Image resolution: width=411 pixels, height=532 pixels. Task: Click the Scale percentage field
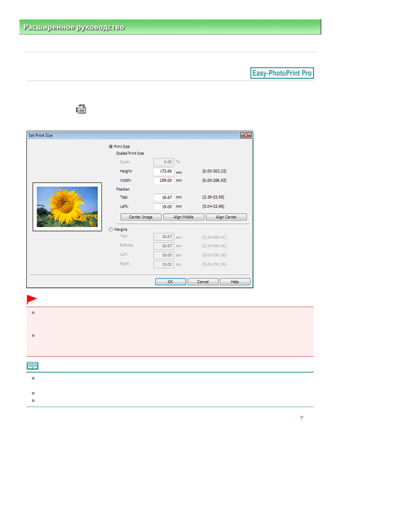pos(164,162)
